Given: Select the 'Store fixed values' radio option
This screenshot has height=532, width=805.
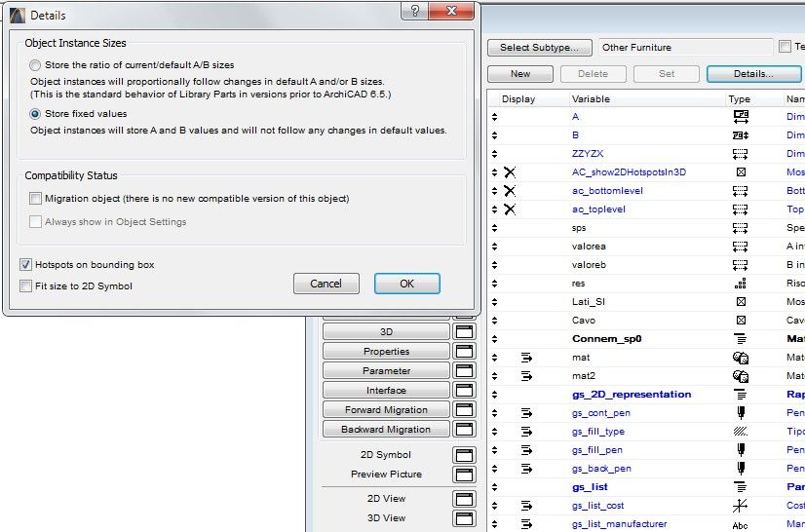Looking at the screenshot, I should [35, 113].
